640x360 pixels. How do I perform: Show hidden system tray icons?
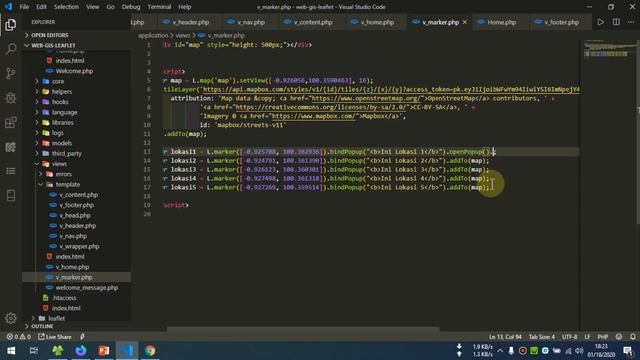(500, 351)
